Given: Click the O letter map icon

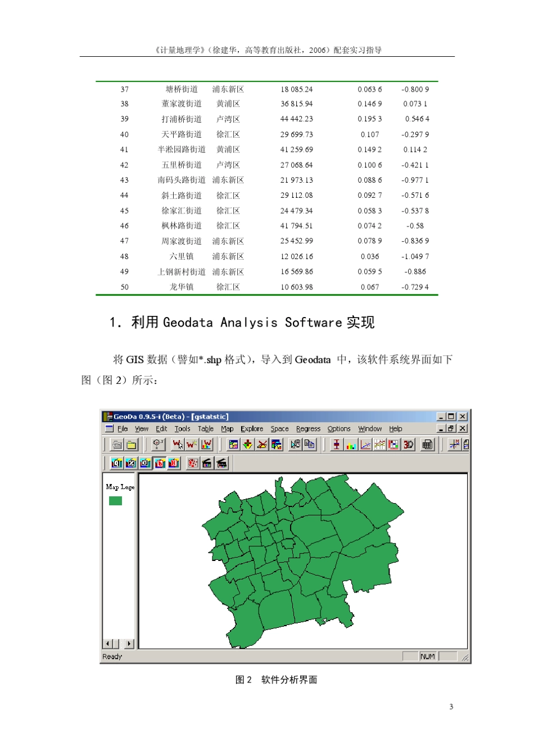Looking at the screenshot, I should (x=146, y=463).
